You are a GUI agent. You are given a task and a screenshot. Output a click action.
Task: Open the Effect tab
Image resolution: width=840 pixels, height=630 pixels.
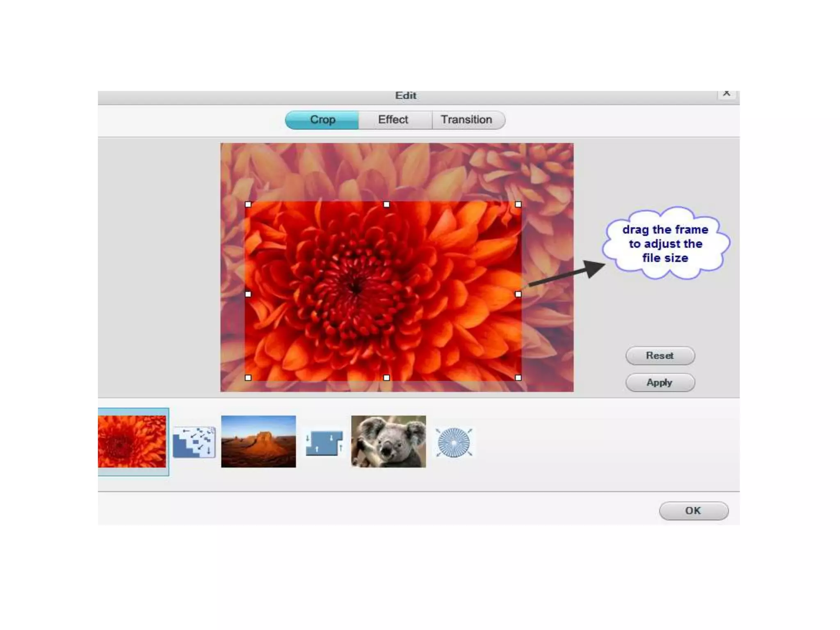tap(393, 120)
